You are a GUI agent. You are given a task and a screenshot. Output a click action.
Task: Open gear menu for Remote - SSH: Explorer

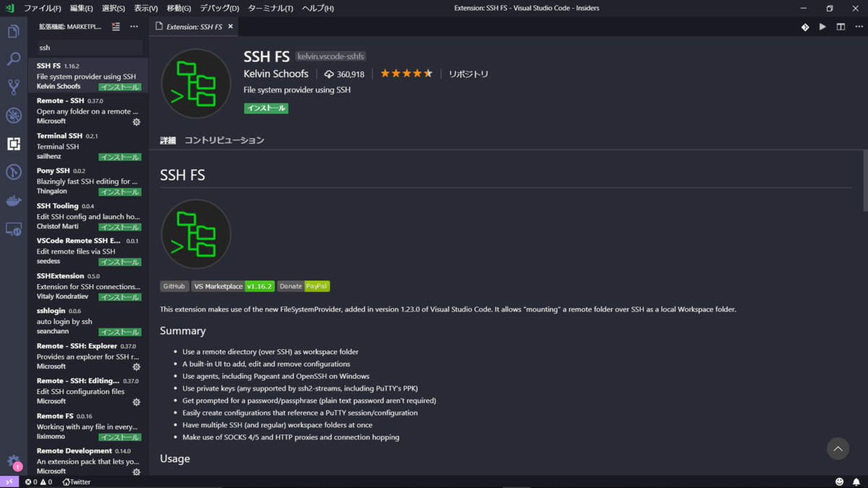tap(136, 367)
